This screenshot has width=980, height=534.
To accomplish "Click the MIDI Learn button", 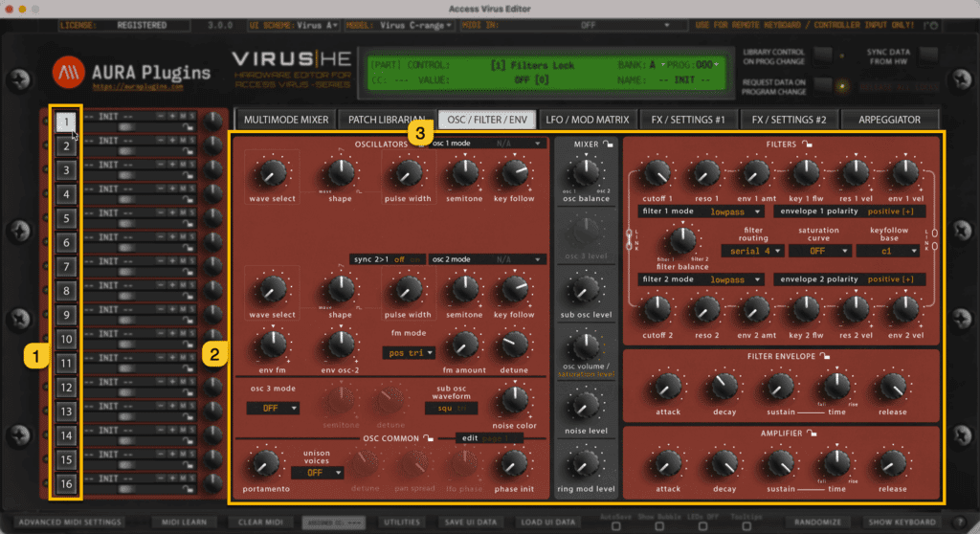I will pyautogui.click(x=184, y=523).
